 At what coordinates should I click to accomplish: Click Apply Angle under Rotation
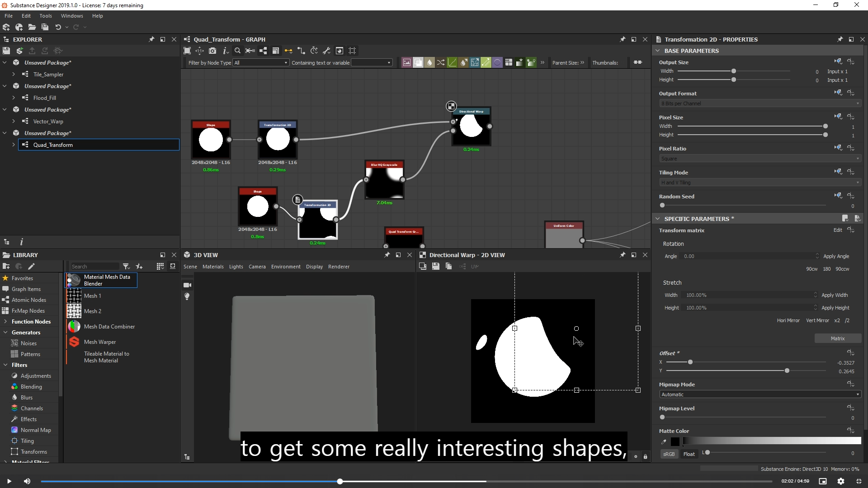[836, 256]
